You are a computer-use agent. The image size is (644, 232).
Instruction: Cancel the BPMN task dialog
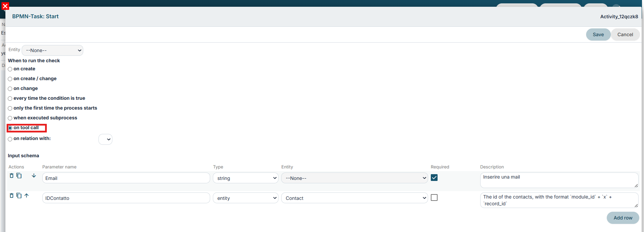[x=625, y=34]
